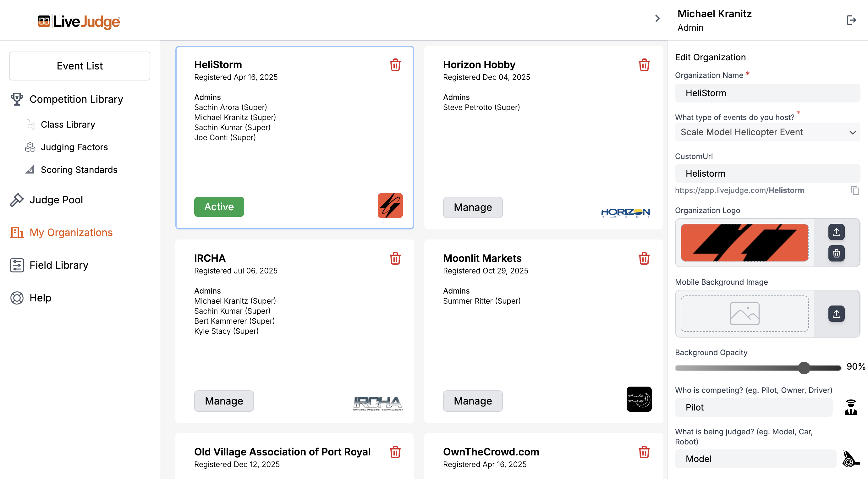This screenshot has height=479, width=868.
Task: Go to Field Library in sidebar
Action: click(59, 265)
